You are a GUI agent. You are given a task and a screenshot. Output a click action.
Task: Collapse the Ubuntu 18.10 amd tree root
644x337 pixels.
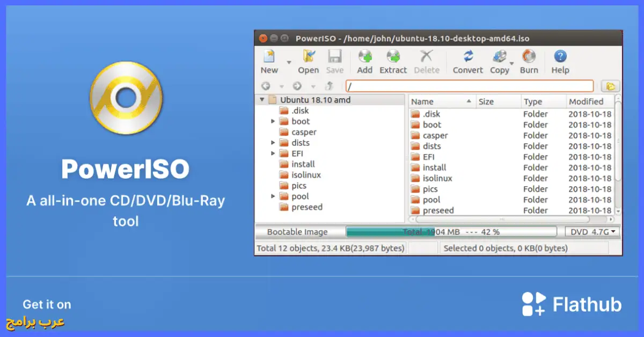click(262, 100)
